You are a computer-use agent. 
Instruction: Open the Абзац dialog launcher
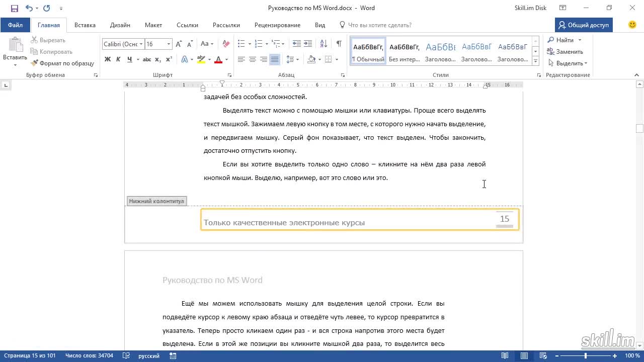[x=343, y=75]
